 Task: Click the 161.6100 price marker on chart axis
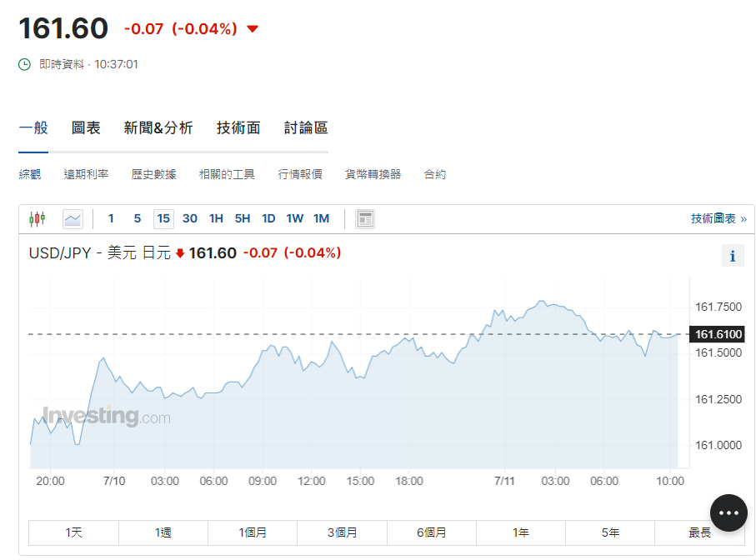point(718,334)
